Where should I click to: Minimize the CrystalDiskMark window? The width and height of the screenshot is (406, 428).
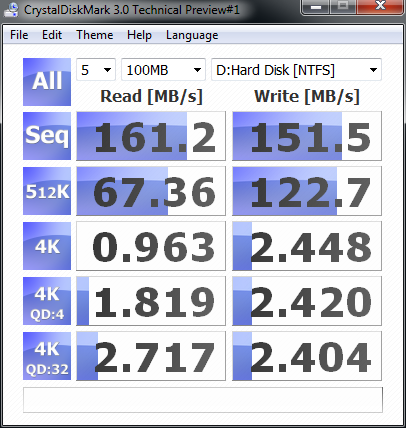point(315,6)
